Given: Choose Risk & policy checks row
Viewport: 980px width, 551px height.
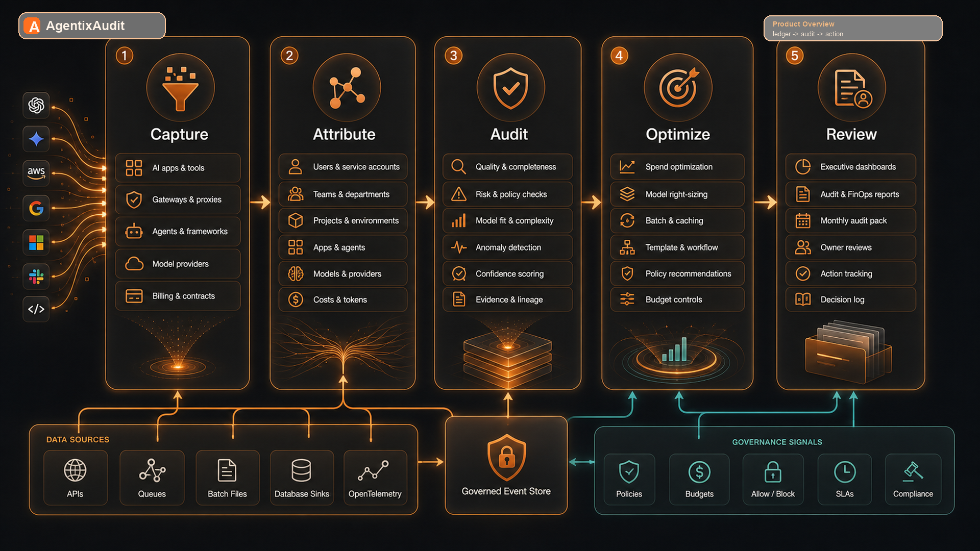Looking at the screenshot, I should click(x=508, y=194).
